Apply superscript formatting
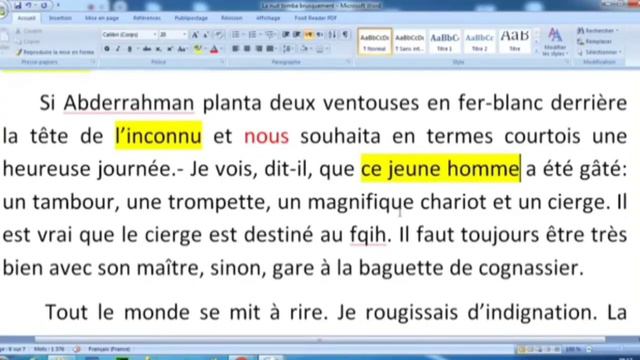This screenshot has height=360, width=640. click(169, 49)
